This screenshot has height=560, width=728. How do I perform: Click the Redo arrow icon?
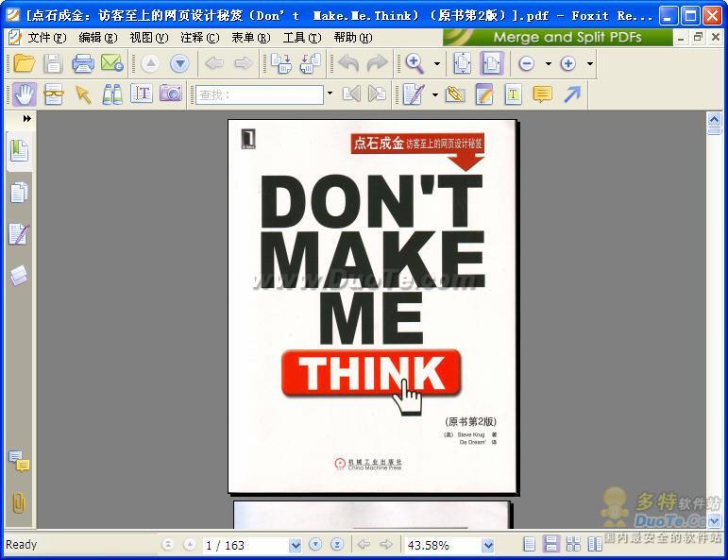pos(377,63)
